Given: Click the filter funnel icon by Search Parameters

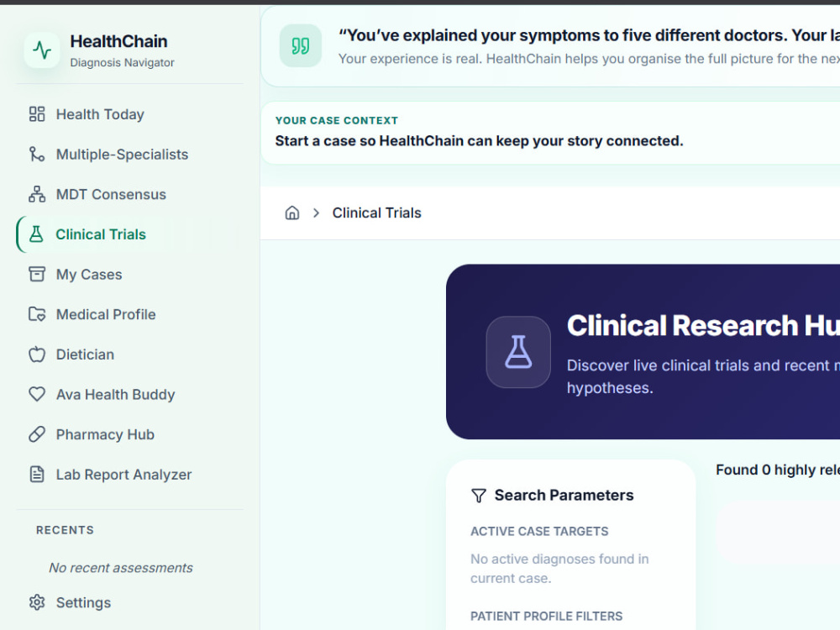Looking at the screenshot, I should (x=479, y=496).
